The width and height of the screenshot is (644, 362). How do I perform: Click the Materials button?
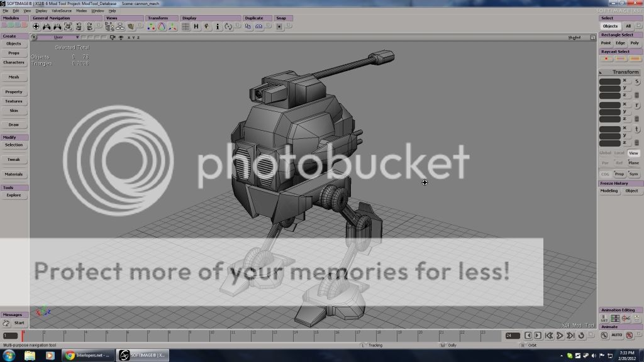[x=14, y=174]
